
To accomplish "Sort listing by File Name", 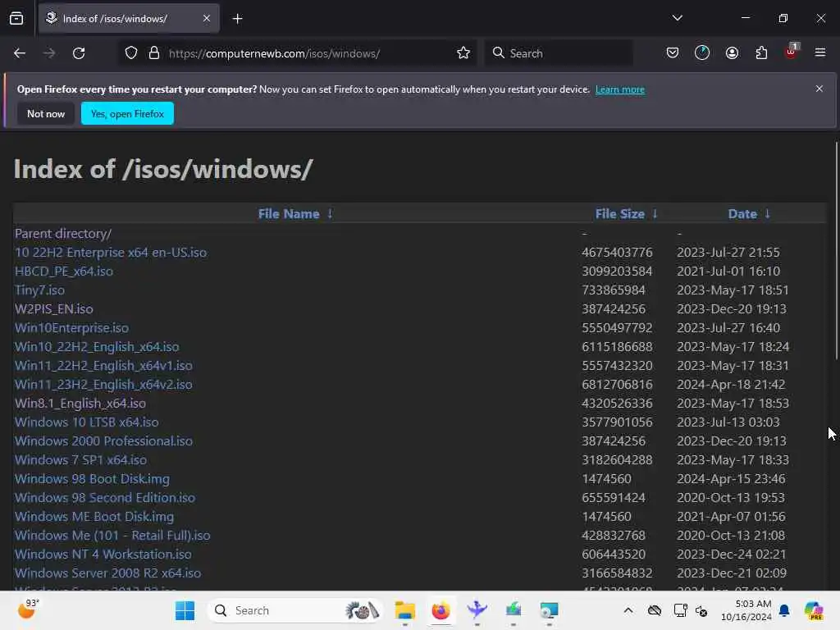I will coord(289,214).
